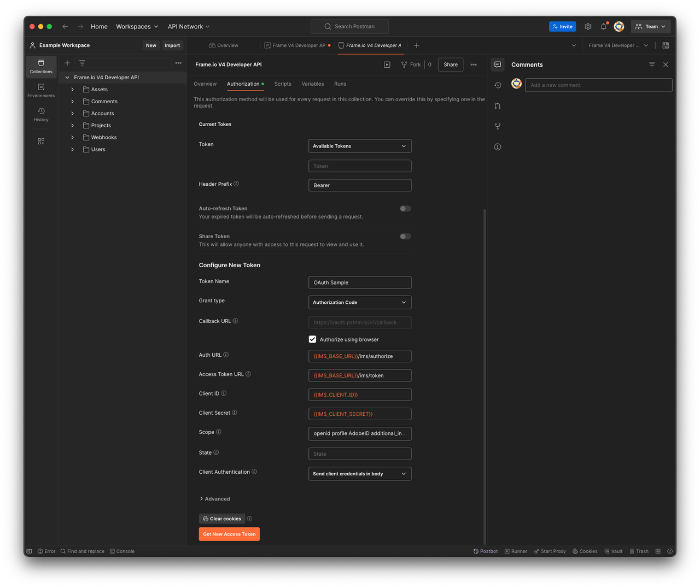This screenshot has width=700, height=588.
Task: Open the Overview tab in the tab bar
Action: pyautogui.click(x=223, y=45)
